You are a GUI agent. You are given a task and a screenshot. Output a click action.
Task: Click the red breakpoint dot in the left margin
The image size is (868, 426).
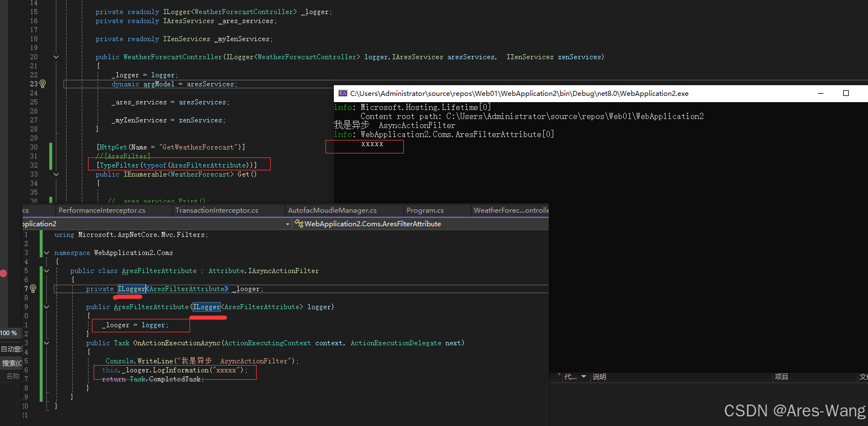pyautogui.click(x=3, y=273)
